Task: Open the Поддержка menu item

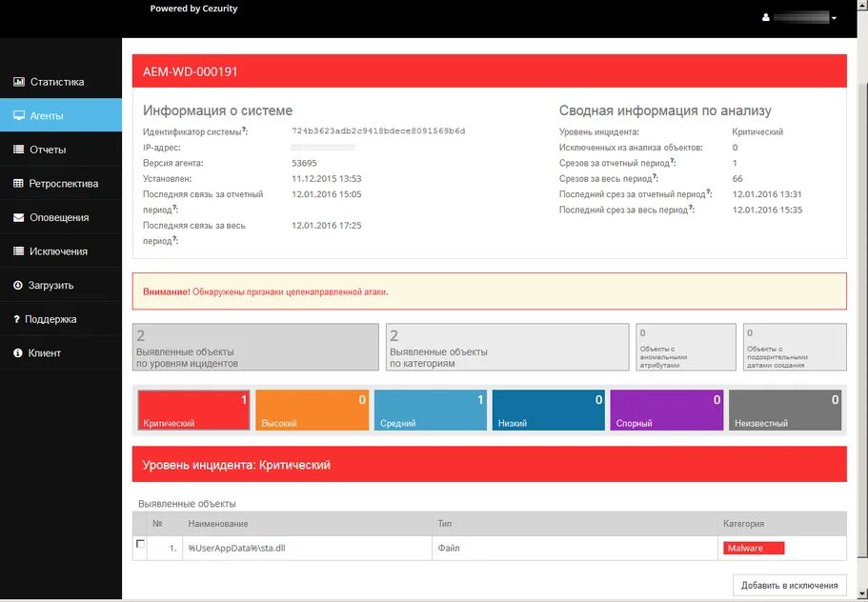Action: 61,319
